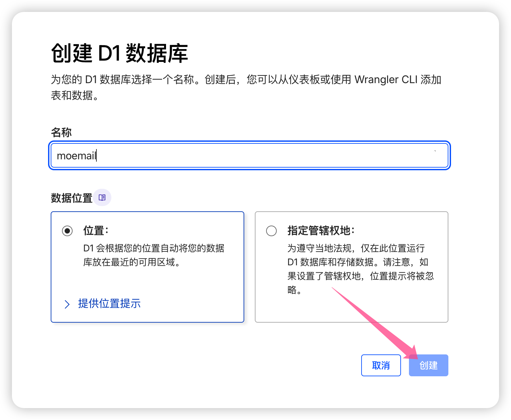This screenshot has height=420, width=511.
Task: Click the 创建 D1 数据库 dialog title
Action: click(120, 53)
